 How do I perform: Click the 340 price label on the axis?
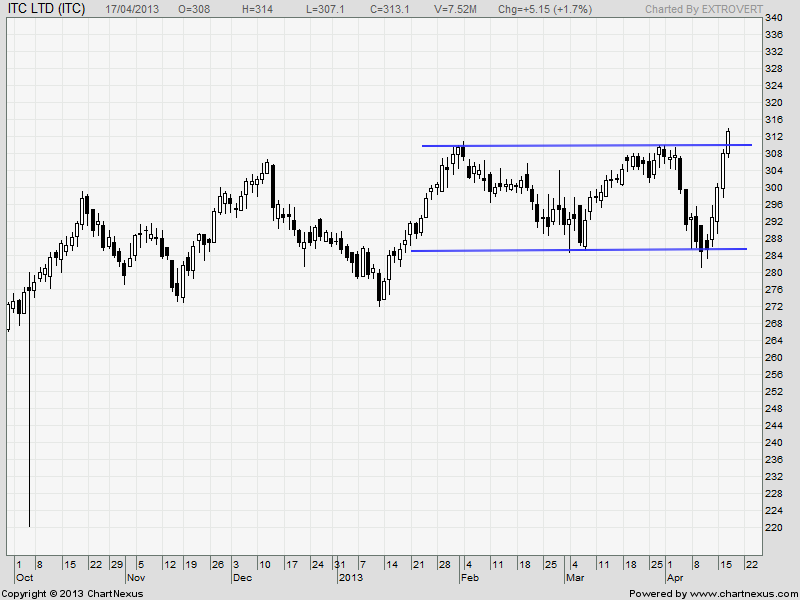773,18
